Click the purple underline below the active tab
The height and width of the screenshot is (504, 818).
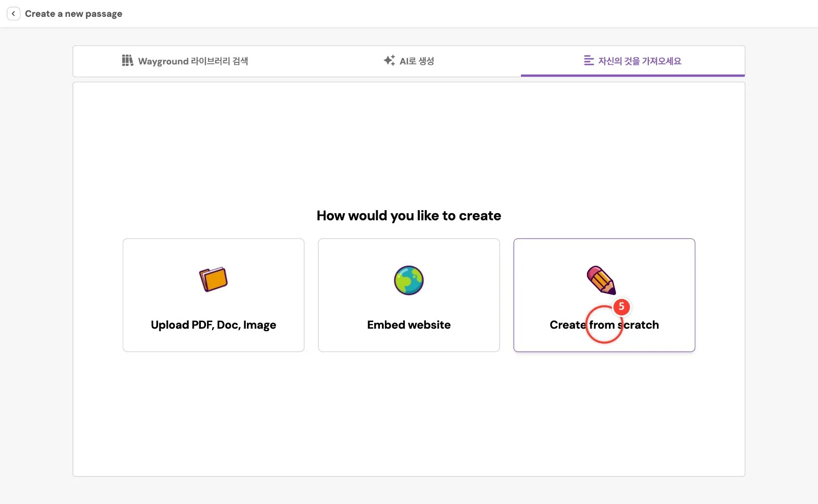click(x=633, y=76)
